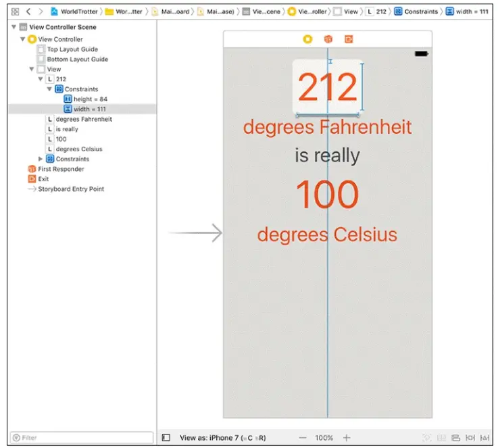Viewport: 498px width, 448px height.
Task: Open the Add New Constraints menu
Action: point(470,438)
